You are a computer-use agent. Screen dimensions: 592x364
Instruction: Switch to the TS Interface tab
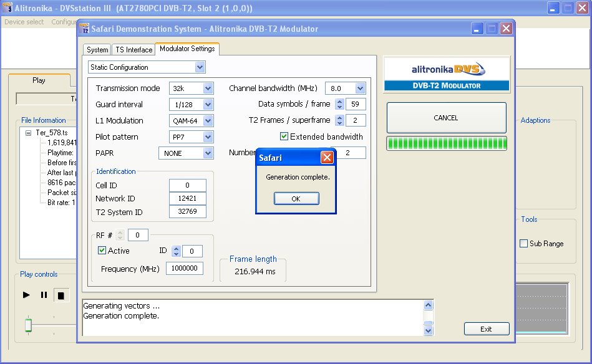[x=133, y=50]
